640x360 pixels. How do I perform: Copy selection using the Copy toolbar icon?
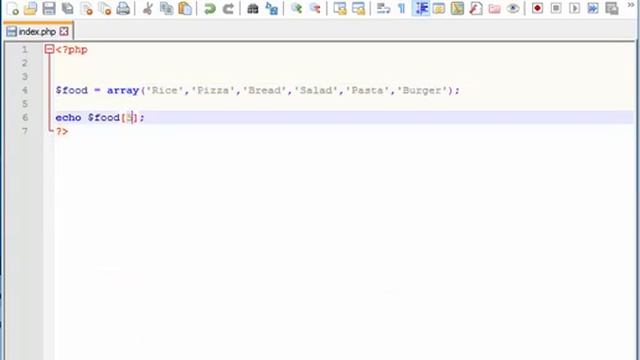[167, 8]
